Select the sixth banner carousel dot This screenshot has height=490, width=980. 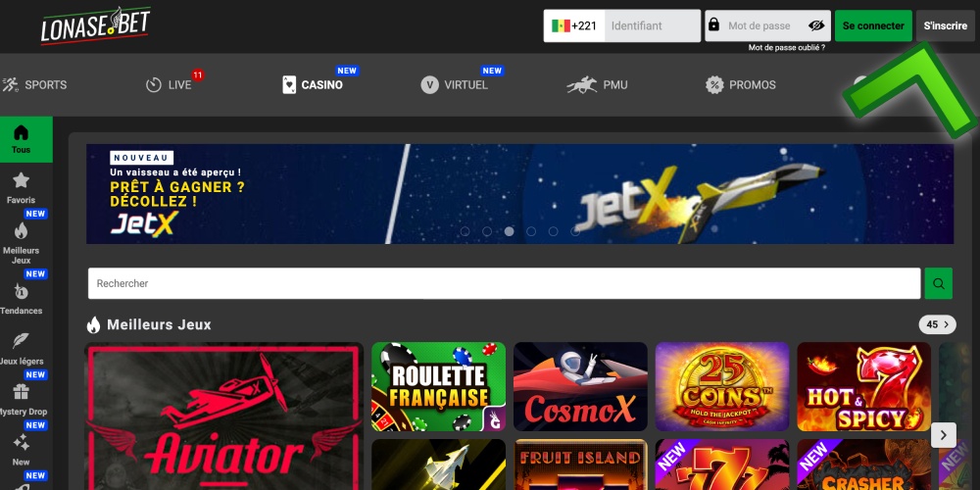coord(575,231)
